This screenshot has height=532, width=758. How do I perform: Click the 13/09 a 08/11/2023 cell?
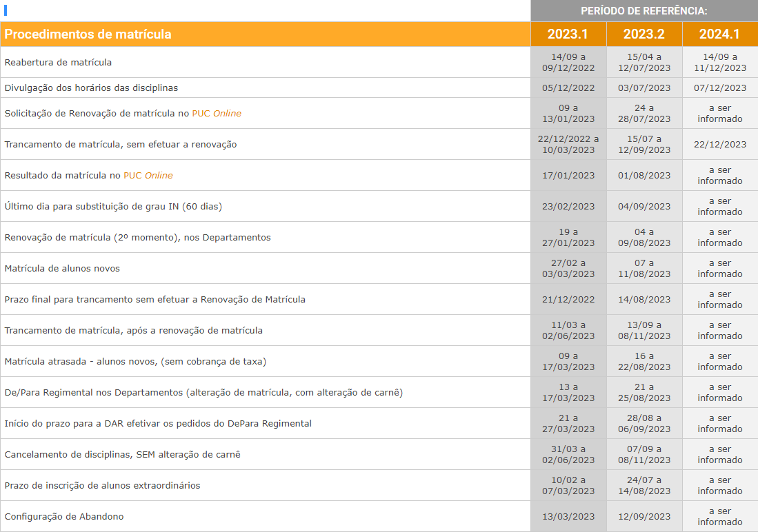pos(644,331)
